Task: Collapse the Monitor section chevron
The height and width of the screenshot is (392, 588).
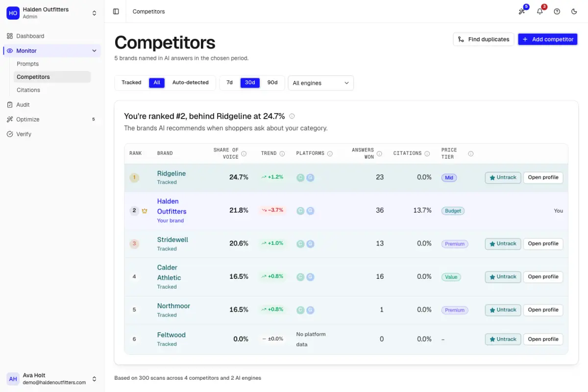Action: coord(95,50)
